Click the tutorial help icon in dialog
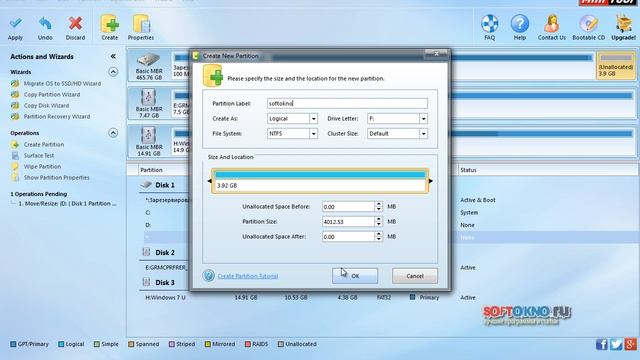This screenshot has height=360, width=640. point(209,276)
